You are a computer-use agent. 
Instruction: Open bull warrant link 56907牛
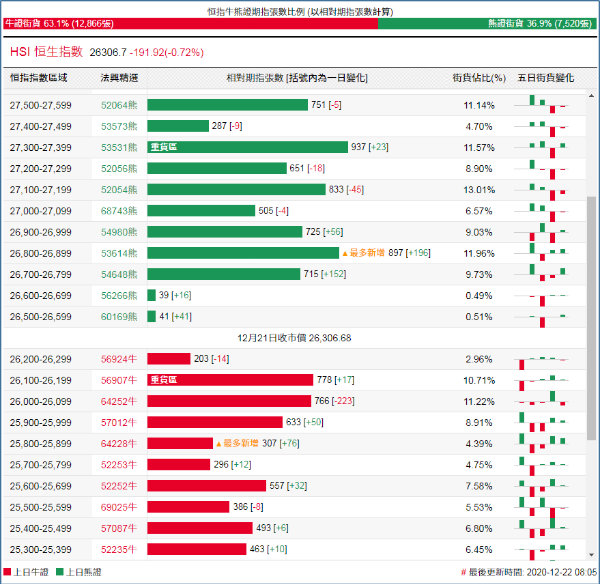click(119, 380)
